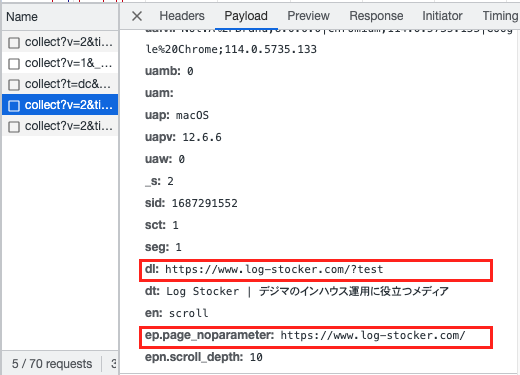Click the 'uaw: 0' payload row
This screenshot has height=375, width=520.
pyautogui.click(x=165, y=159)
